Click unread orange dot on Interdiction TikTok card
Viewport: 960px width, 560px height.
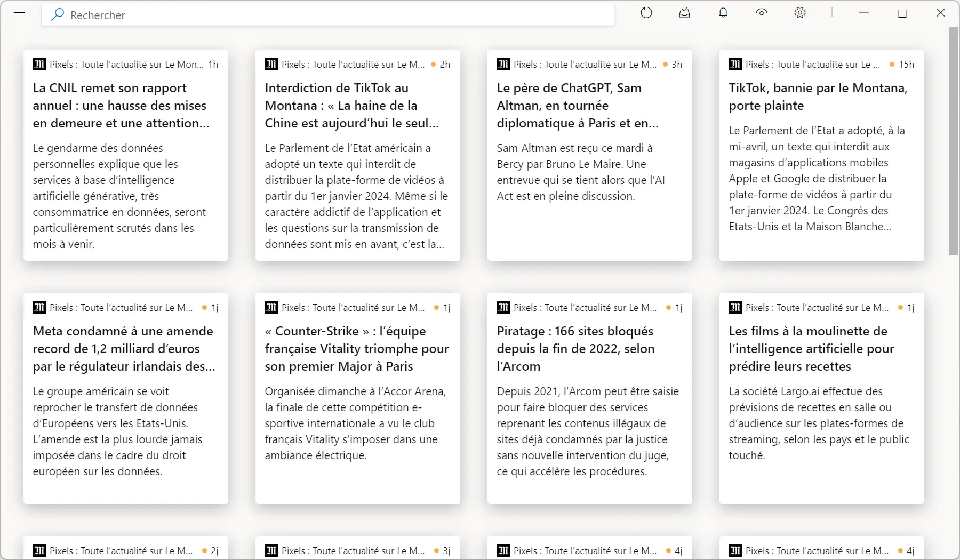point(433,65)
